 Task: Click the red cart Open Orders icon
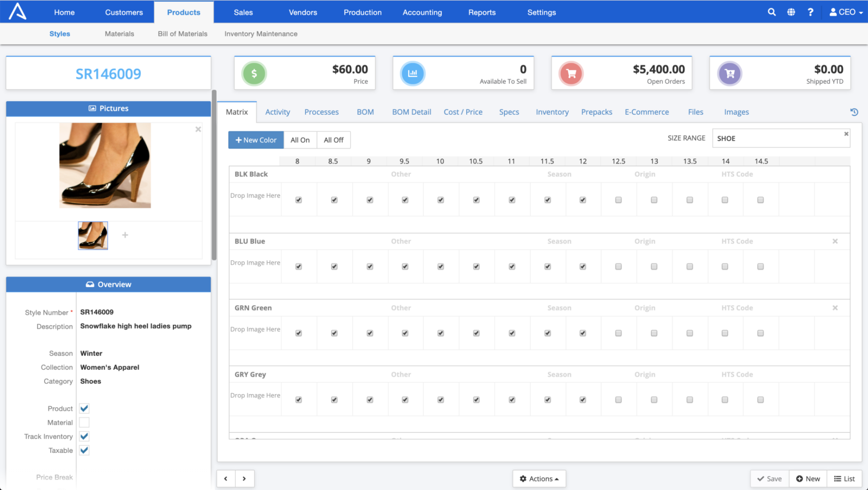pyautogui.click(x=571, y=73)
